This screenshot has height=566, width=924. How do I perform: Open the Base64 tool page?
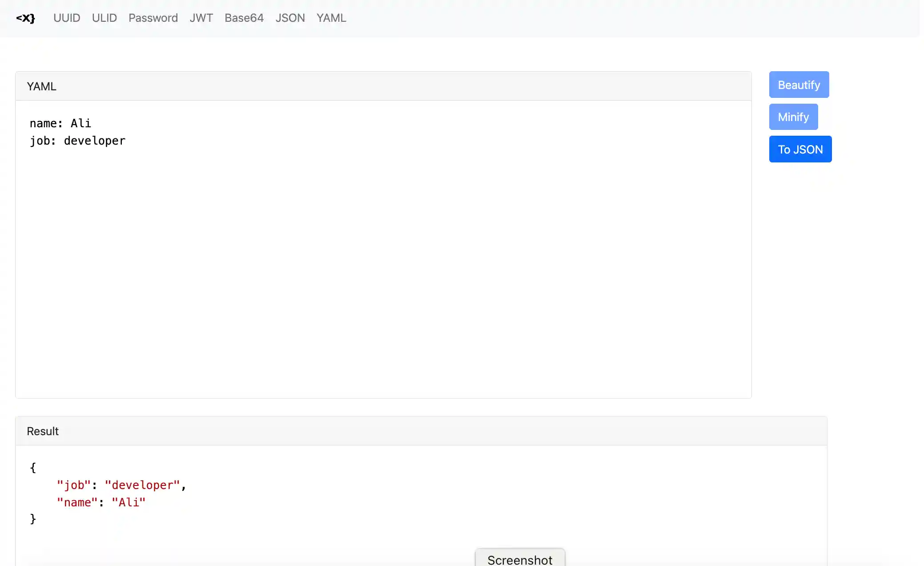coord(244,18)
